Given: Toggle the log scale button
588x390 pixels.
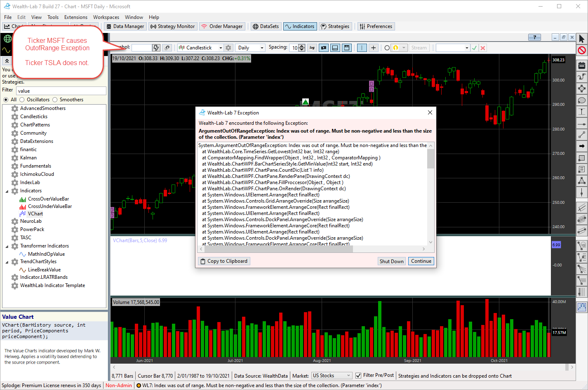Looking at the screenshot, I should coord(312,48).
